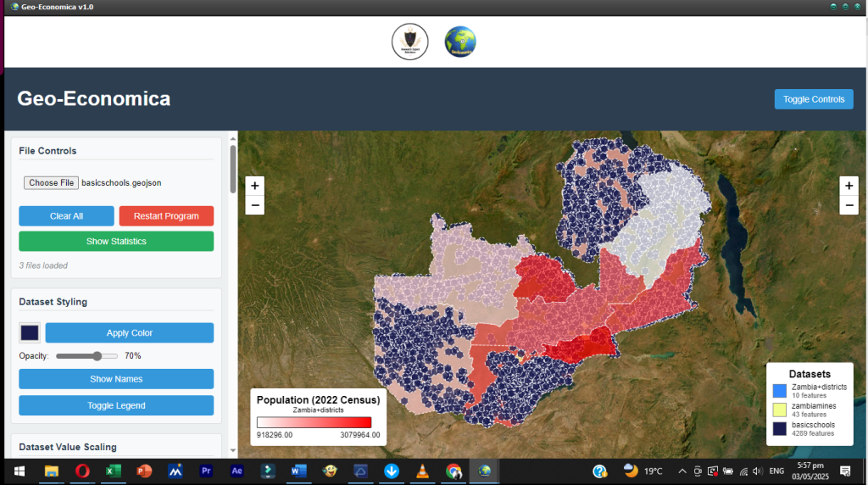
Task: Click the Restart Program button
Action: 166,216
